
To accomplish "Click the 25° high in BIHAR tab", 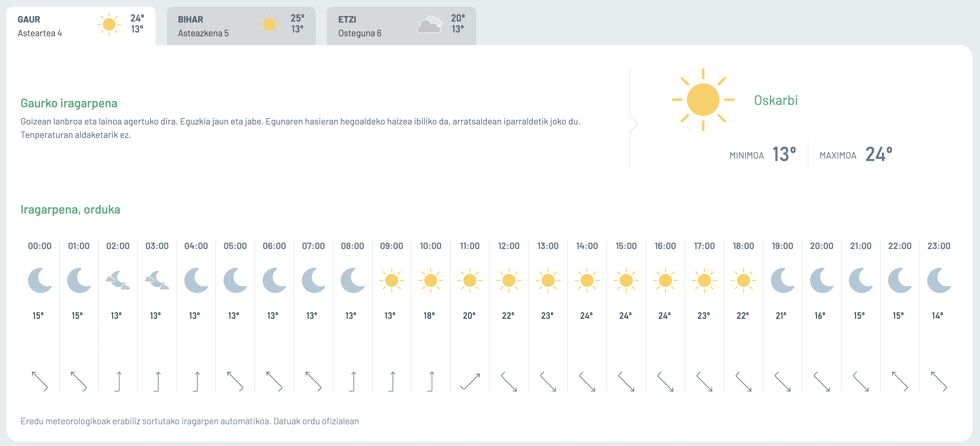I will (x=297, y=18).
